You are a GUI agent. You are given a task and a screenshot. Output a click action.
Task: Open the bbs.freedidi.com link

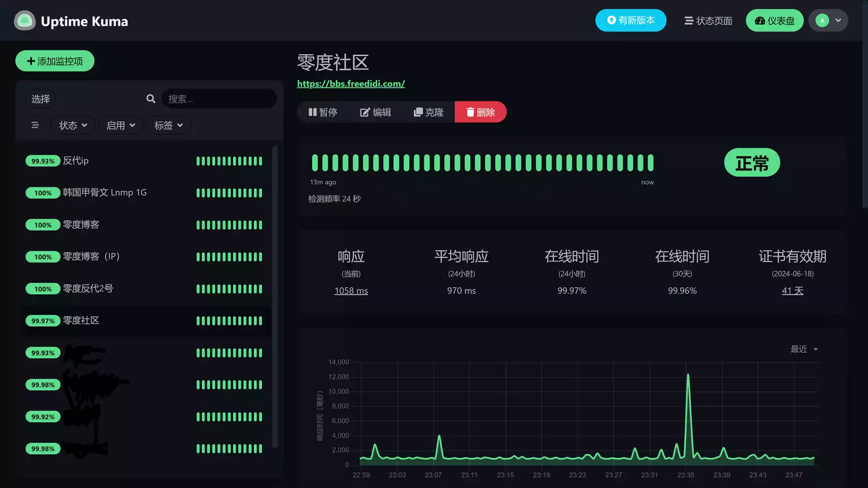351,83
